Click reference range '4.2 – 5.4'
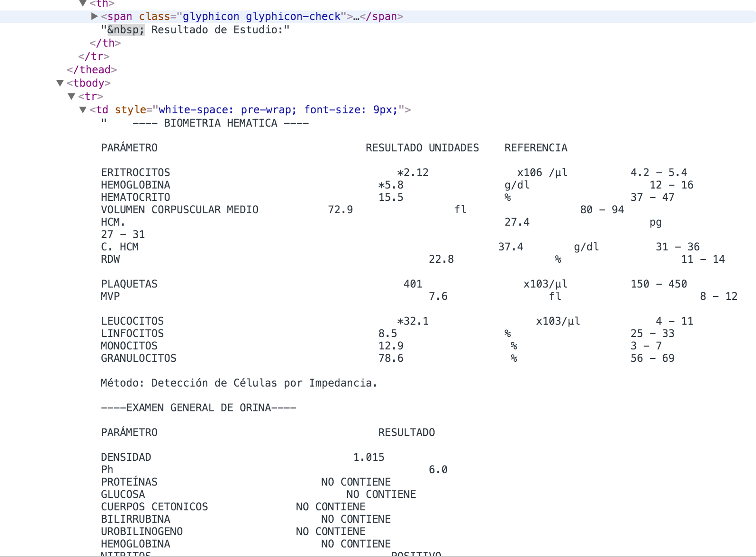The height and width of the screenshot is (557, 756). click(x=659, y=172)
